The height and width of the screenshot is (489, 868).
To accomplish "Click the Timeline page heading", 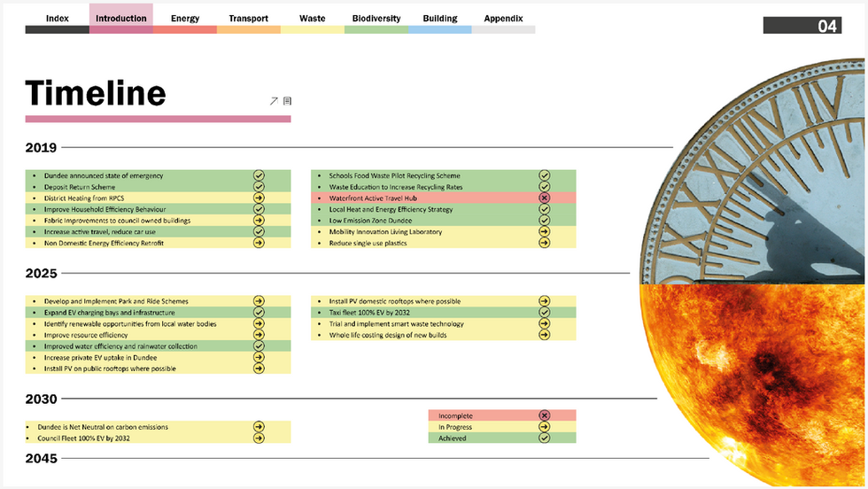I will tap(96, 93).
